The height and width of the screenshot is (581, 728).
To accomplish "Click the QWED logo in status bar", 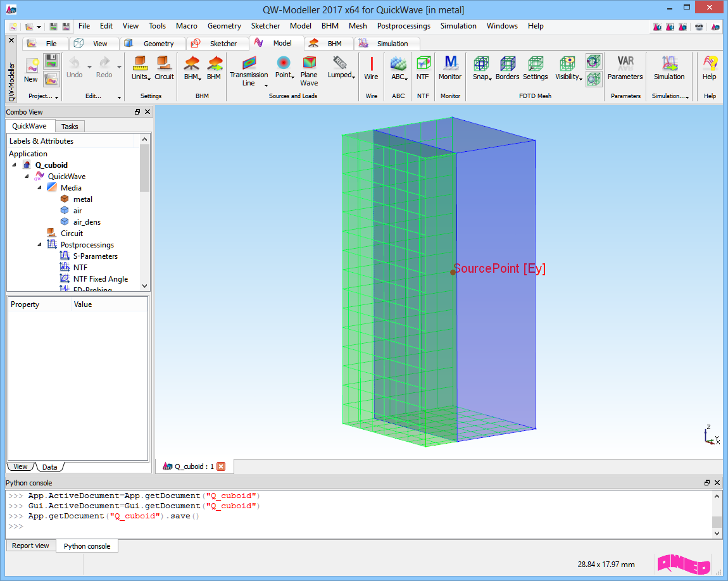I will [684, 564].
